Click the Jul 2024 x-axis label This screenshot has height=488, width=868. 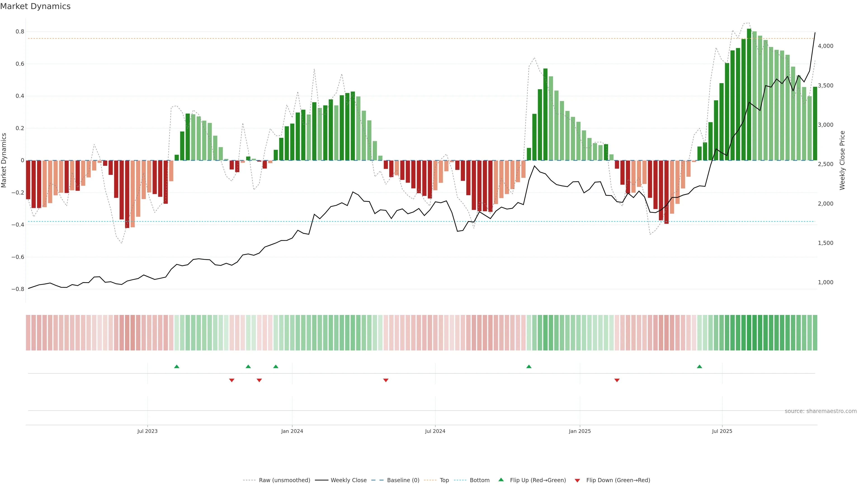(435, 431)
